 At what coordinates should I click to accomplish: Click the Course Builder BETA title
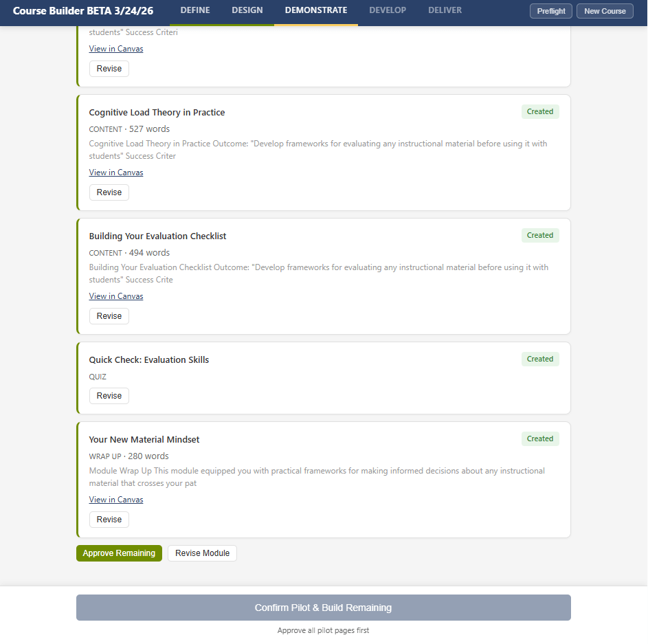pyautogui.click(x=82, y=11)
